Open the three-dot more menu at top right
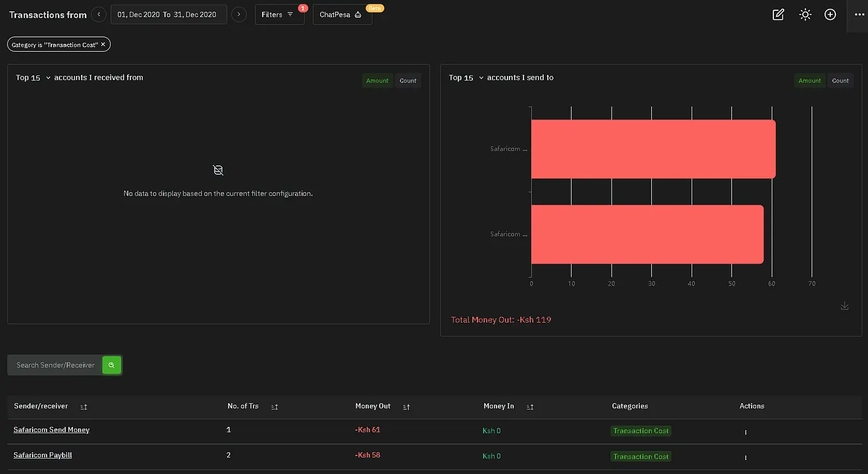Viewport: 868px width, 474px height. tap(859, 14)
